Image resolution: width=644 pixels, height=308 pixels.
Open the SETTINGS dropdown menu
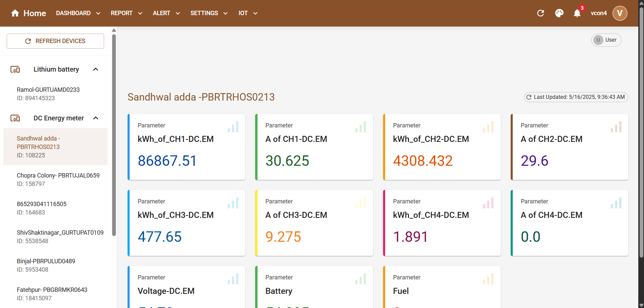209,13
